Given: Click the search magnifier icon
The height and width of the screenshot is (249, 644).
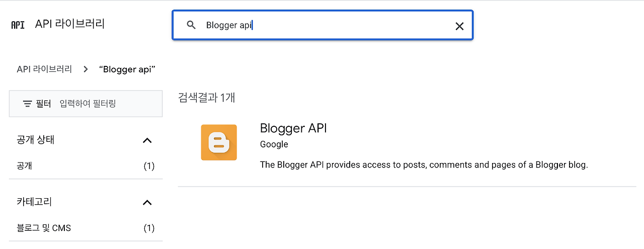Looking at the screenshot, I should tap(191, 25).
